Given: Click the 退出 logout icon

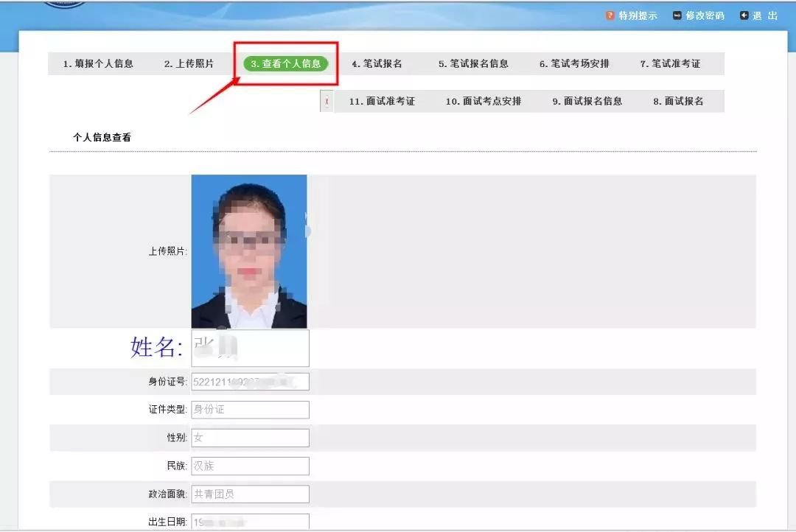Looking at the screenshot, I should click(744, 15).
